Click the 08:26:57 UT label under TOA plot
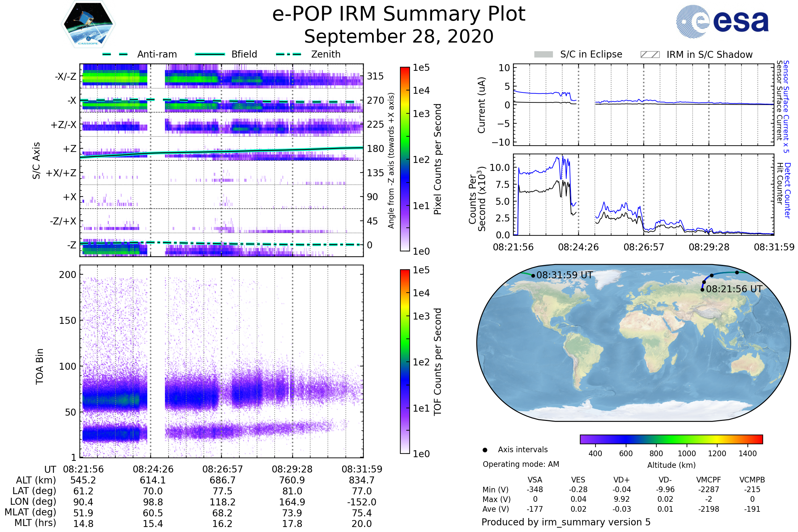 coord(222,469)
